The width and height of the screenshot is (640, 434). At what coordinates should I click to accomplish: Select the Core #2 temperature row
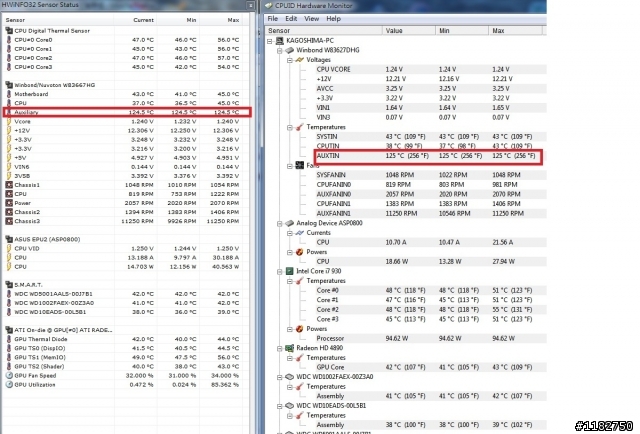[x=431, y=309]
